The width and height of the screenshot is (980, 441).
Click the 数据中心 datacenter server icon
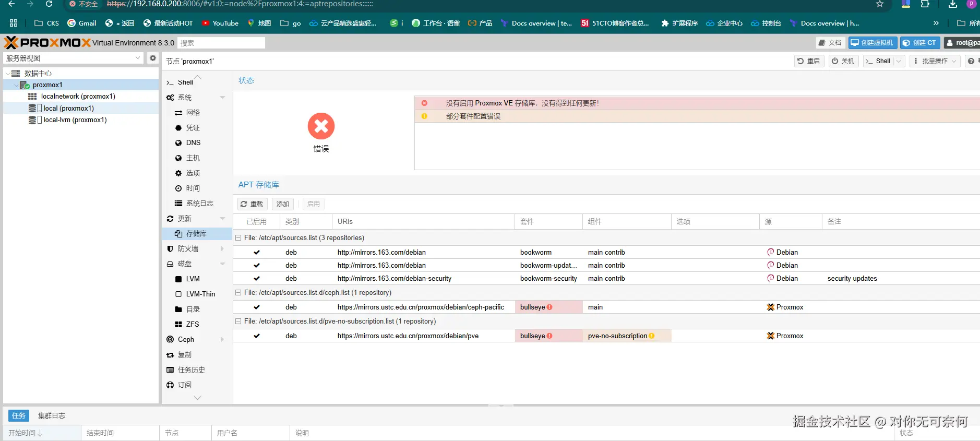(x=16, y=74)
